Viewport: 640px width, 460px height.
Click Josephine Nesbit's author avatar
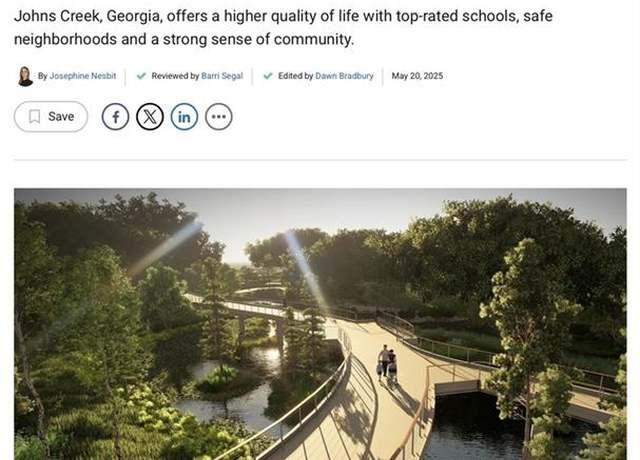(25, 76)
